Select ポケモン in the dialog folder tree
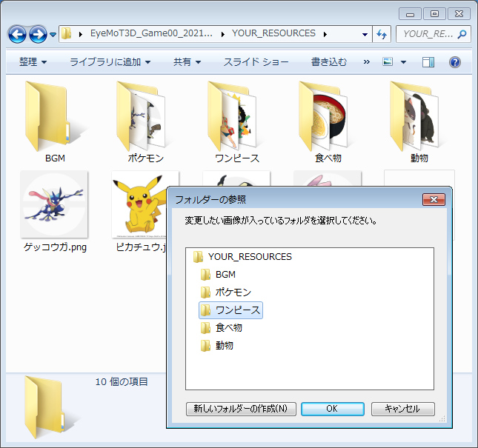Image resolution: width=478 pixels, height=448 pixels. [226, 292]
